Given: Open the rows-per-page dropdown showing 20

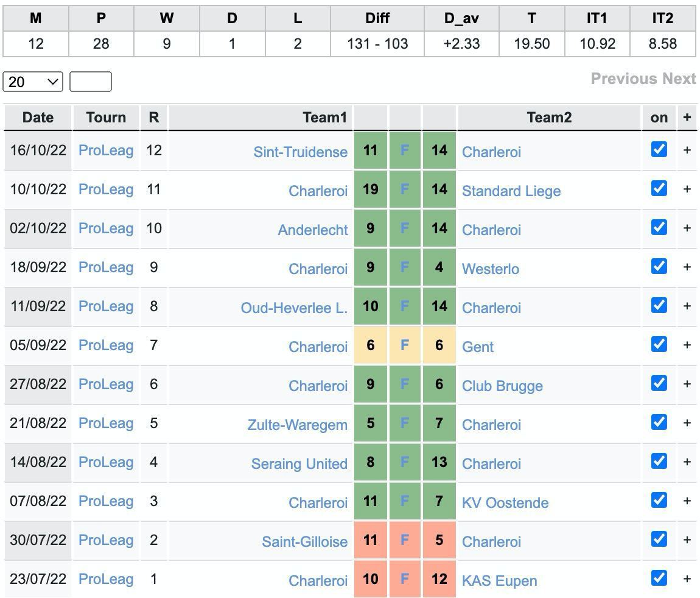Looking at the screenshot, I should pyautogui.click(x=33, y=82).
